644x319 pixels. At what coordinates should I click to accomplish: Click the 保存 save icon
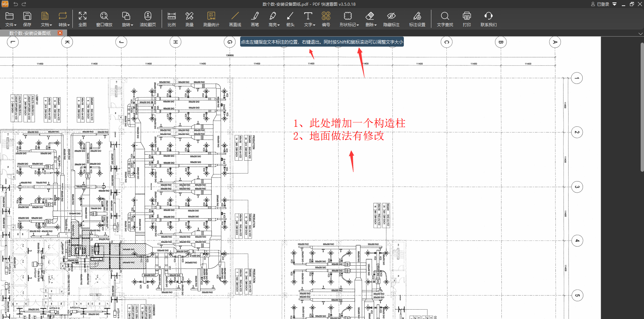click(x=27, y=16)
